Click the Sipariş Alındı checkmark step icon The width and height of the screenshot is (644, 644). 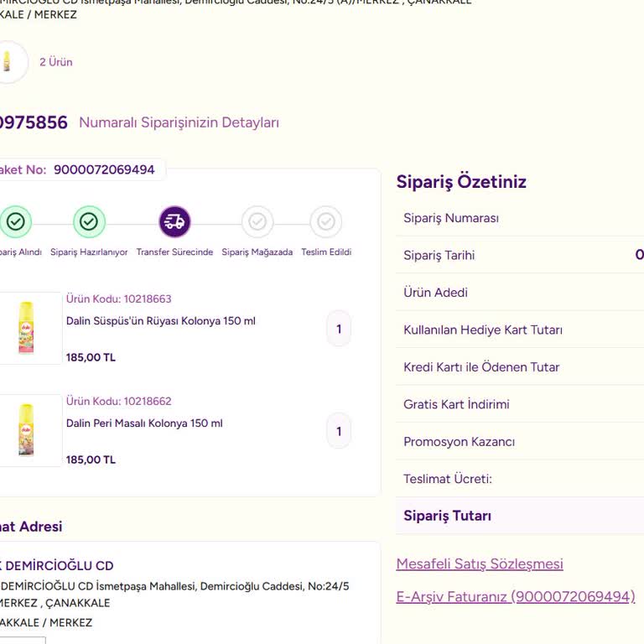click(x=16, y=221)
